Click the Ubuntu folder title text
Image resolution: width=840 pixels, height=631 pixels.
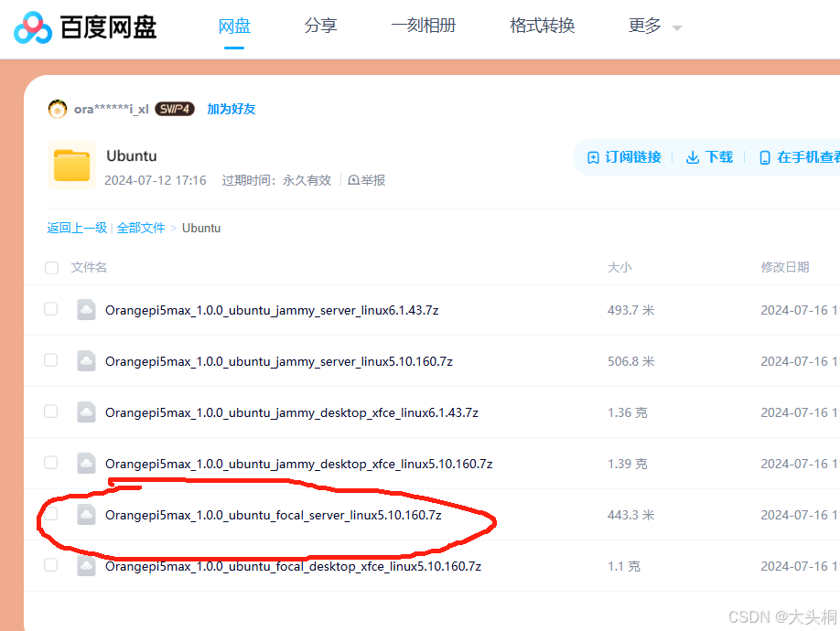(131, 155)
